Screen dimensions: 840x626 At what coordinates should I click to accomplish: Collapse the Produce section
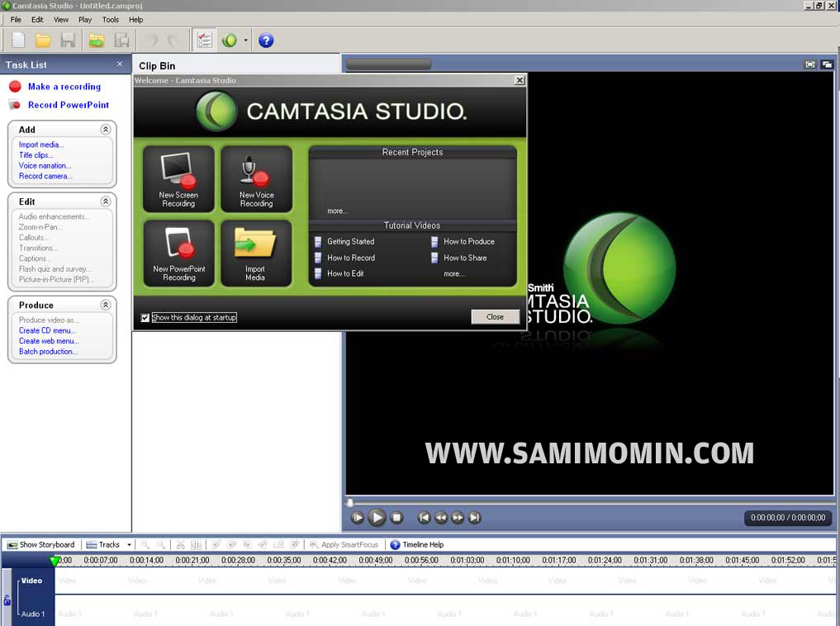106,305
